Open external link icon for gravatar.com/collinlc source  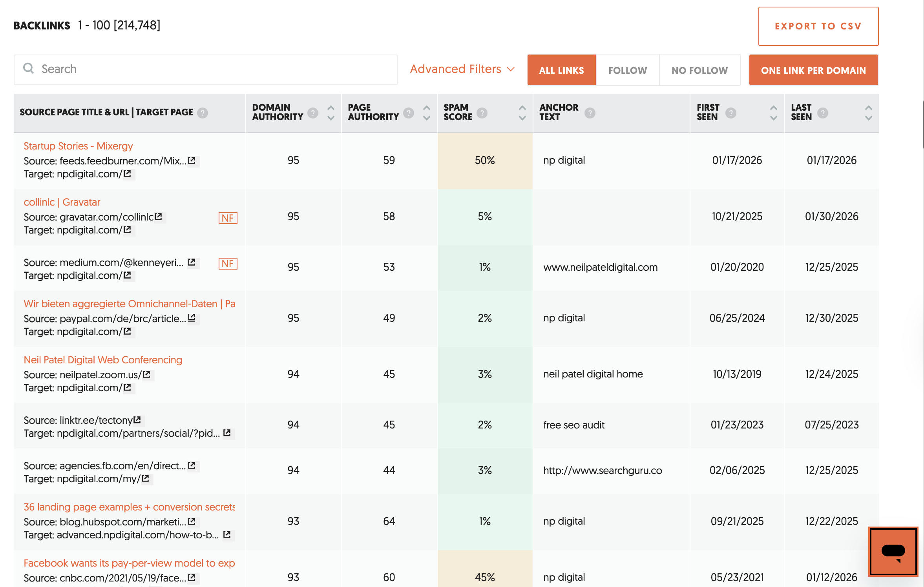[x=158, y=217]
